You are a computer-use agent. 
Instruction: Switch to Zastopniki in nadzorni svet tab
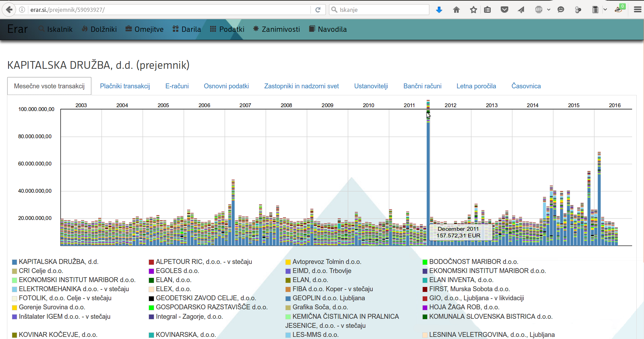coord(301,86)
